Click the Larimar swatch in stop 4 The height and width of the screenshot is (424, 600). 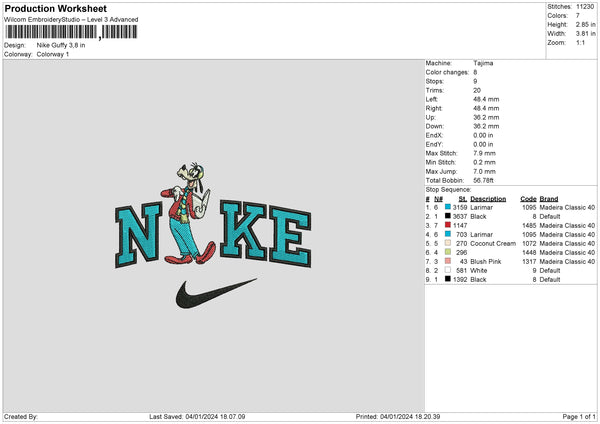point(448,234)
